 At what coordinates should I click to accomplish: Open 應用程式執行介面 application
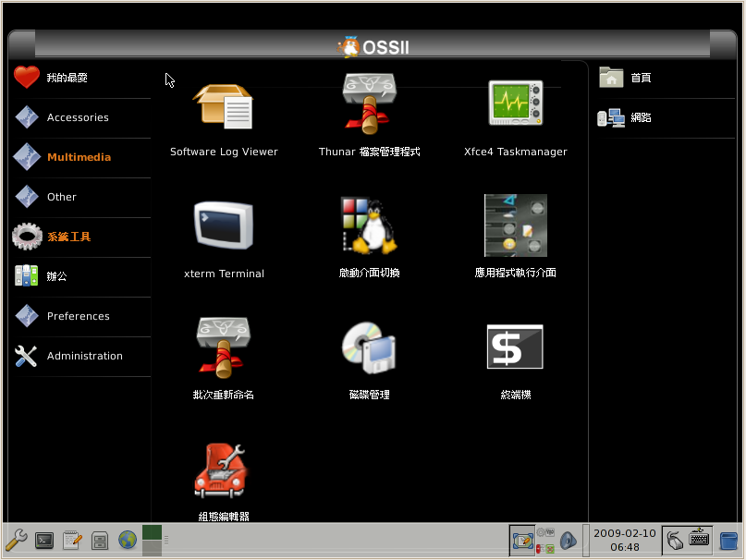[515, 226]
